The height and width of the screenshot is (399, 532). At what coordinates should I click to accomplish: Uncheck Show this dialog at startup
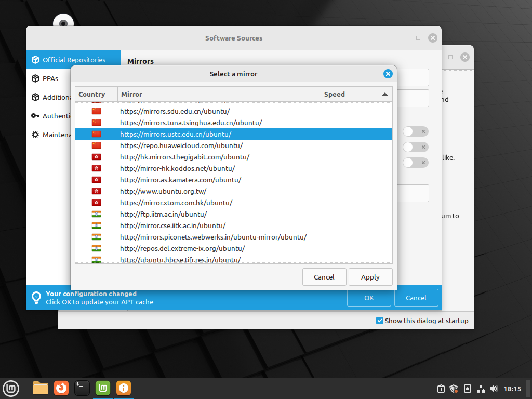(x=380, y=321)
